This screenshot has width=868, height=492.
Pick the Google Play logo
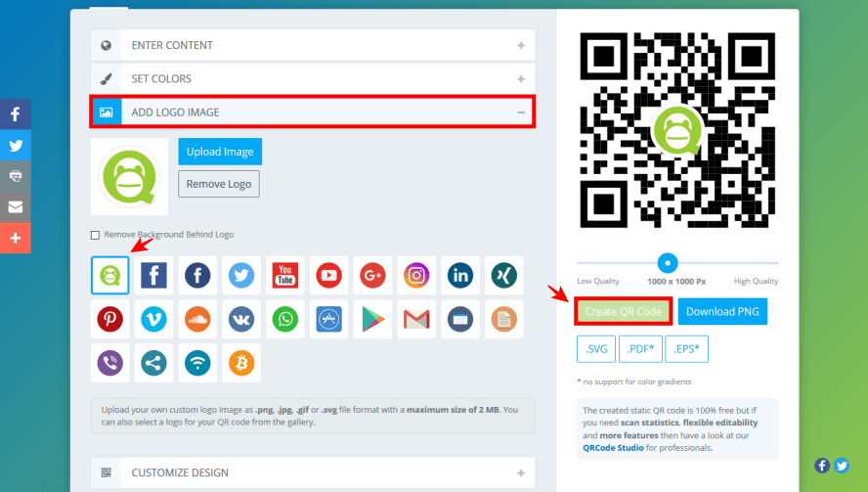click(x=372, y=319)
